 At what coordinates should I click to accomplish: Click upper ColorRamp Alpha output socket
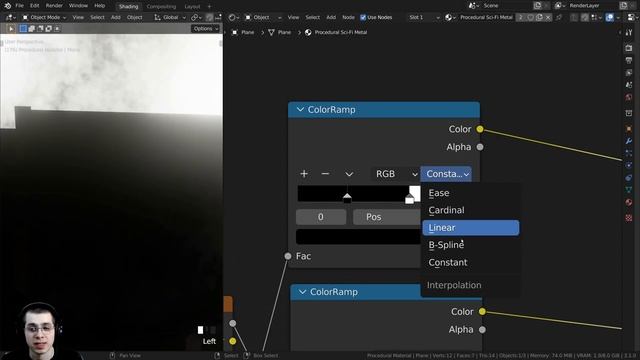click(480, 147)
